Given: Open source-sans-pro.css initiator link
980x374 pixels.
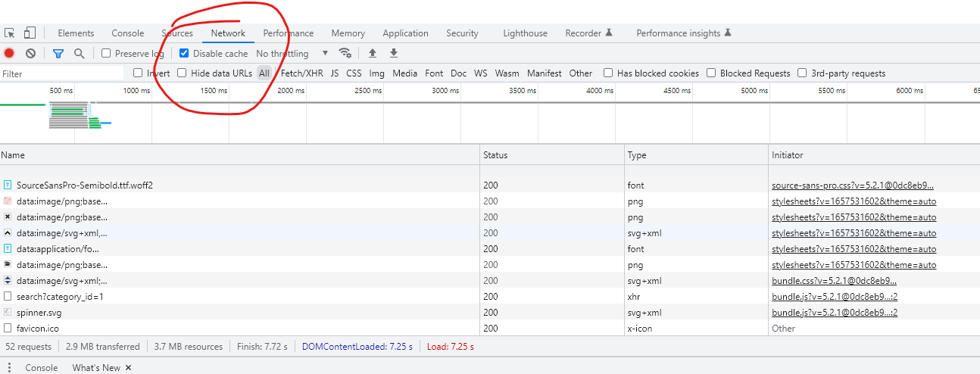Looking at the screenshot, I should coord(853,185).
